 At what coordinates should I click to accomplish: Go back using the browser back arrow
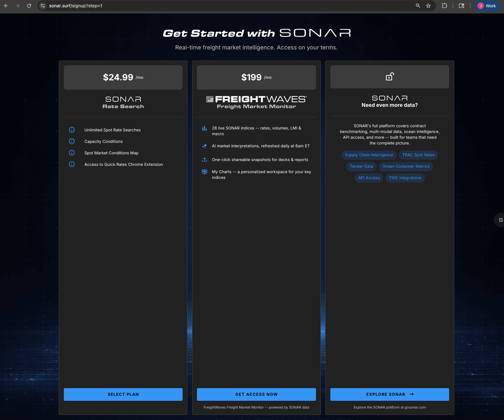pyautogui.click(x=6, y=6)
